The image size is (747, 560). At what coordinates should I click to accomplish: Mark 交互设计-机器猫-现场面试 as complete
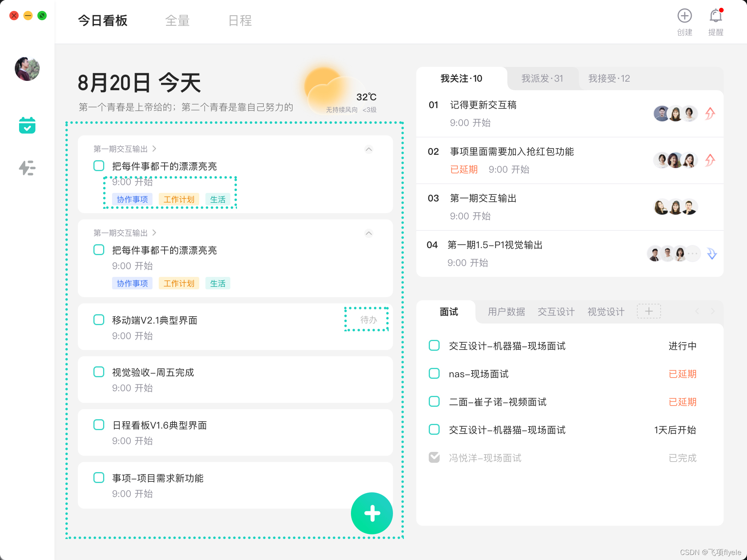pyautogui.click(x=434, y=345)
